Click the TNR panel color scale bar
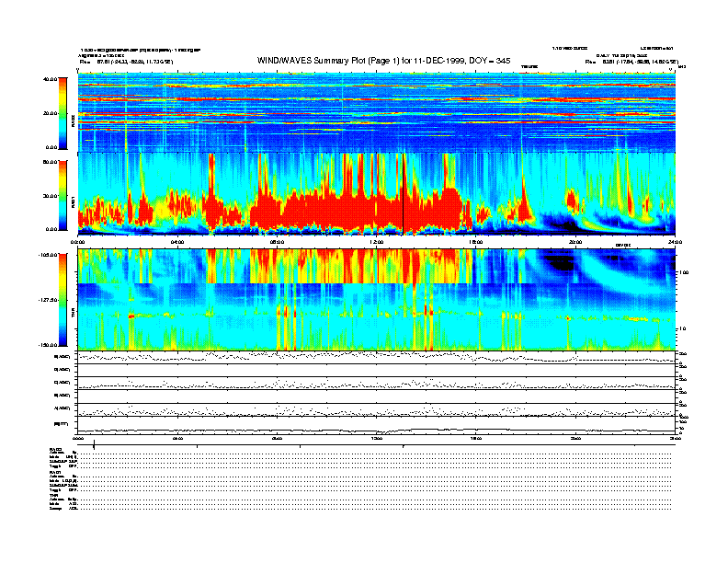The width and height of the screenshot is (728, 563). coord(63,300)
